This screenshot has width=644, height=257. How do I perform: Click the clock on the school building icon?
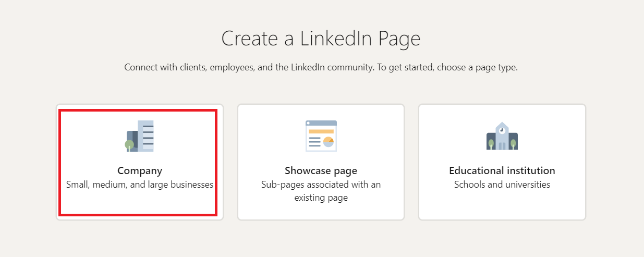[502, 131]
